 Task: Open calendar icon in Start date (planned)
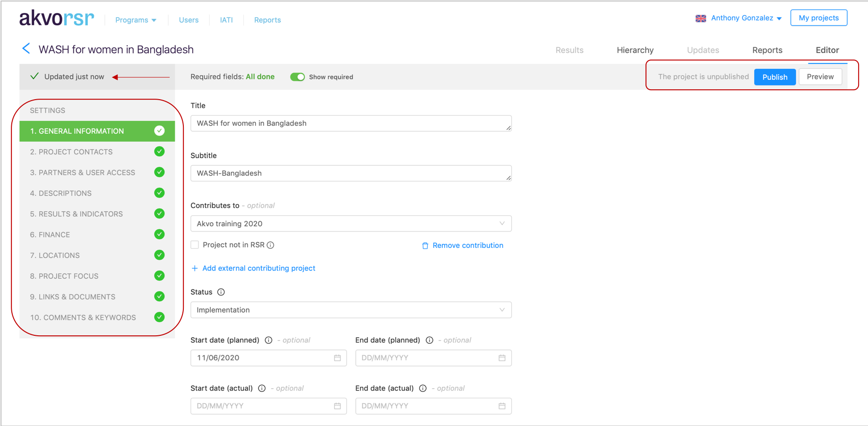pos(337,358)
